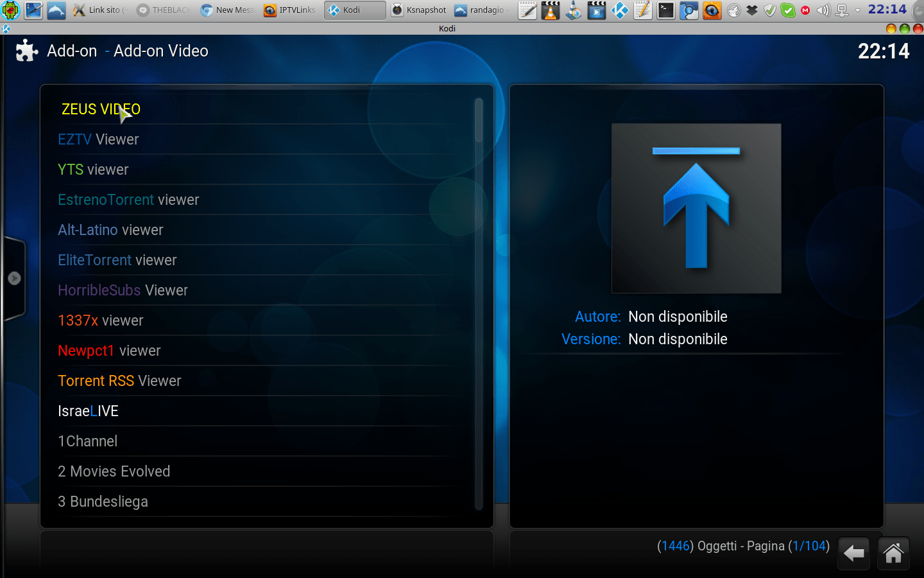
Task: Launch the VLC cone with disc icon
Action: point(574,10)
